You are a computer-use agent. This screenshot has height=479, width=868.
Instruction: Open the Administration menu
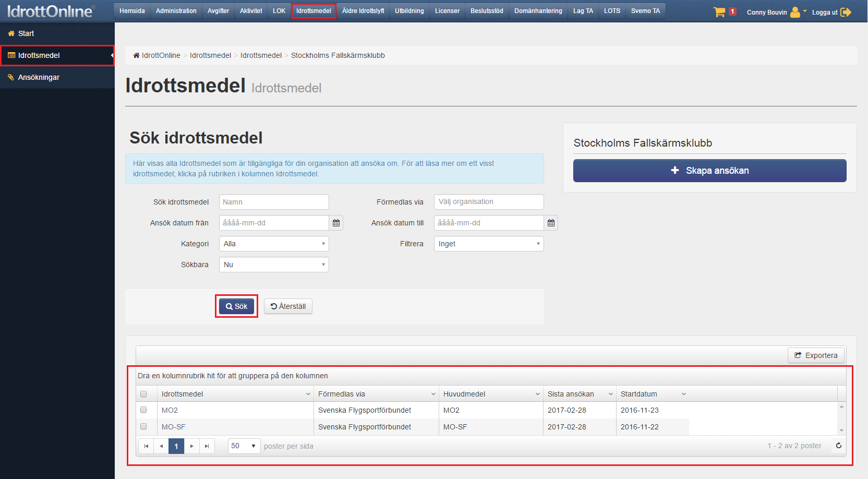coord(176,11)
